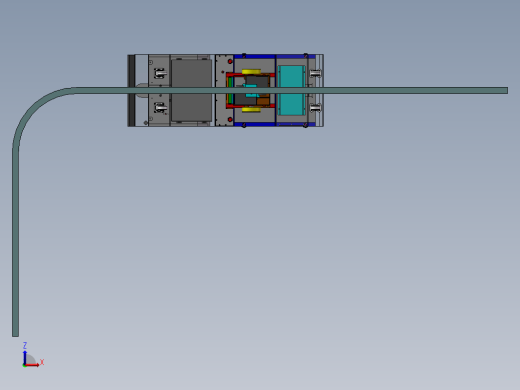Select the upper yellow wheel of the carriage
Screen dimensions: 520x390
coord(251,72)
